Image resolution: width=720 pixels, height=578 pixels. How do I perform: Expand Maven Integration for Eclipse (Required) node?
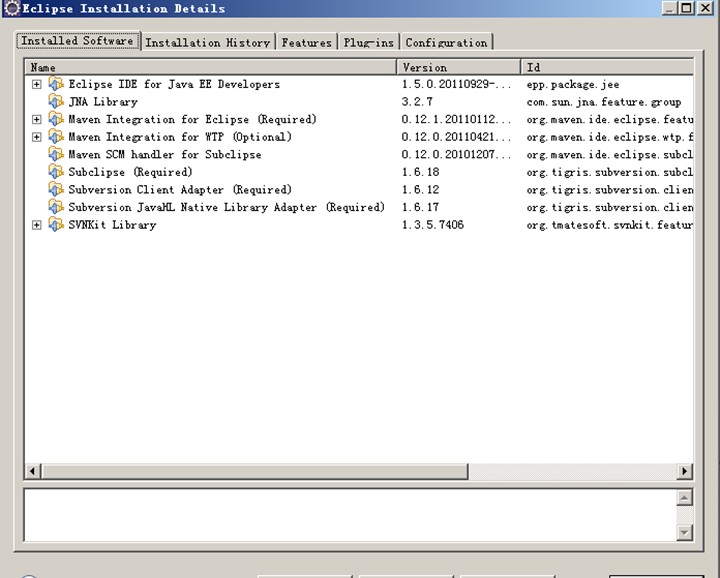pos(37,119)
